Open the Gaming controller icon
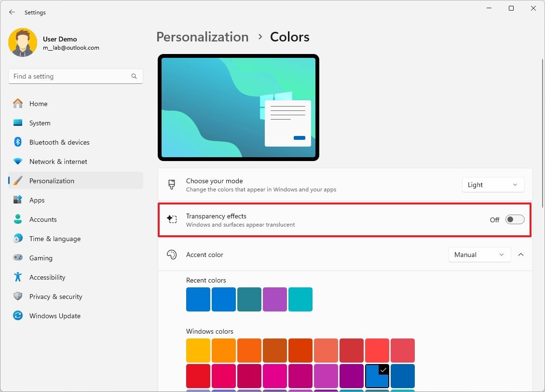This screenshot has width=545, height=392. [x=17, y=257]
